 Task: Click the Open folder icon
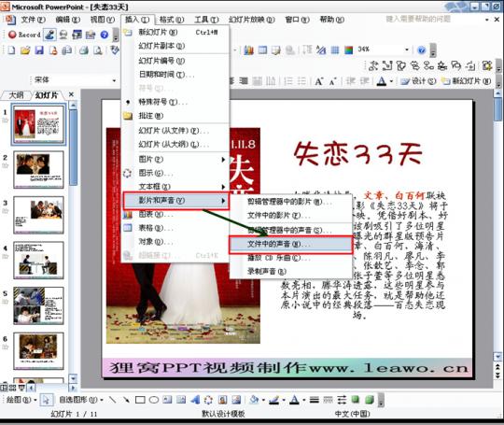(25, 50)
